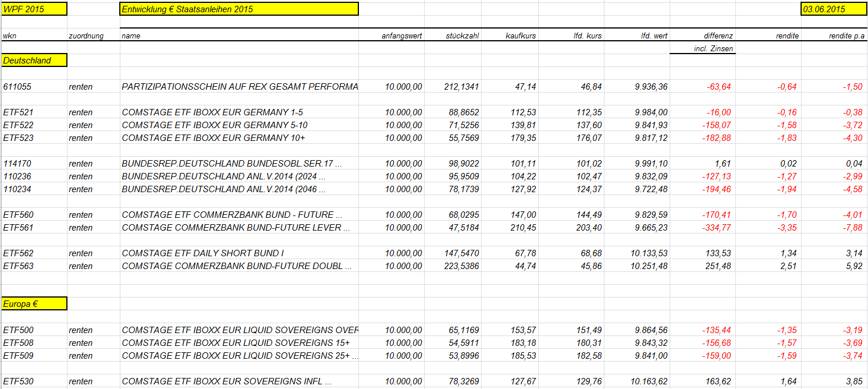Select wkn cell 114170

coord(34,164)
